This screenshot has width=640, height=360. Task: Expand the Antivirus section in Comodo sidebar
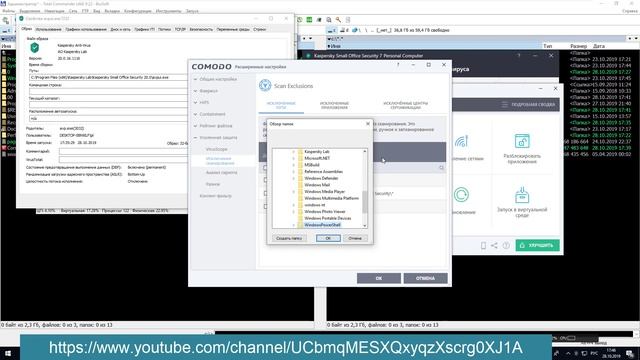tap(208, 91)
